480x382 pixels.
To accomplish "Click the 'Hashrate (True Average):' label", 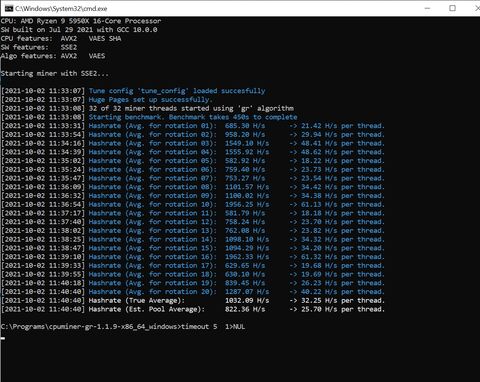I will (137, 300).
